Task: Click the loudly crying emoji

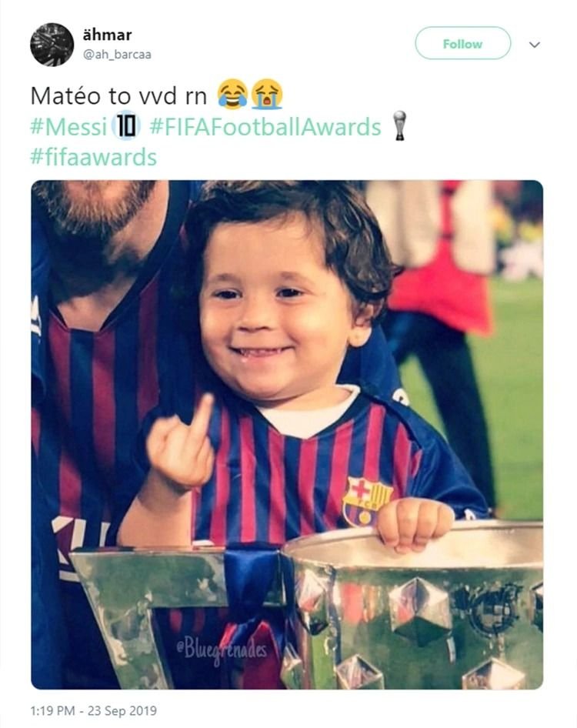Action: click(x=268, y=94)
